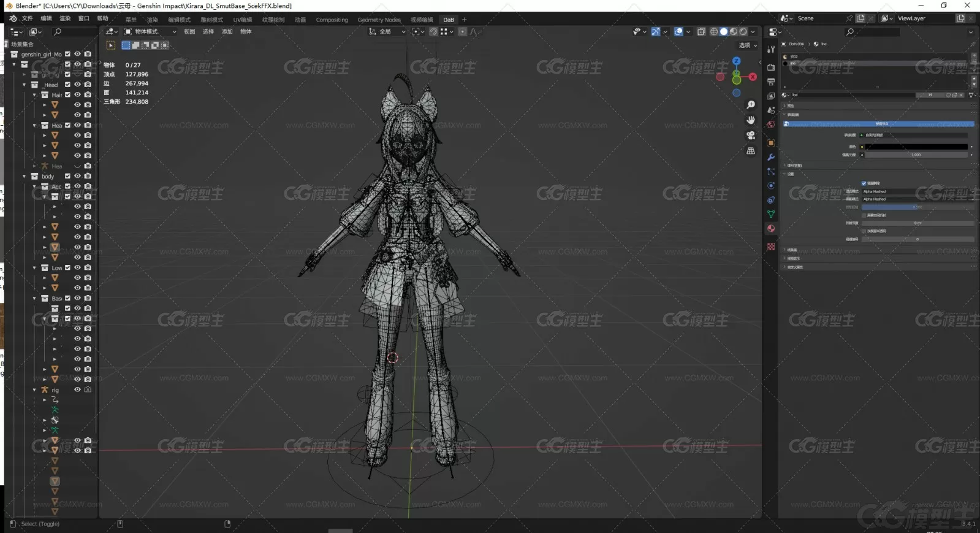Switch to solid viewport shading
Viewport: 980px width, 533px height.
point(724,31)
